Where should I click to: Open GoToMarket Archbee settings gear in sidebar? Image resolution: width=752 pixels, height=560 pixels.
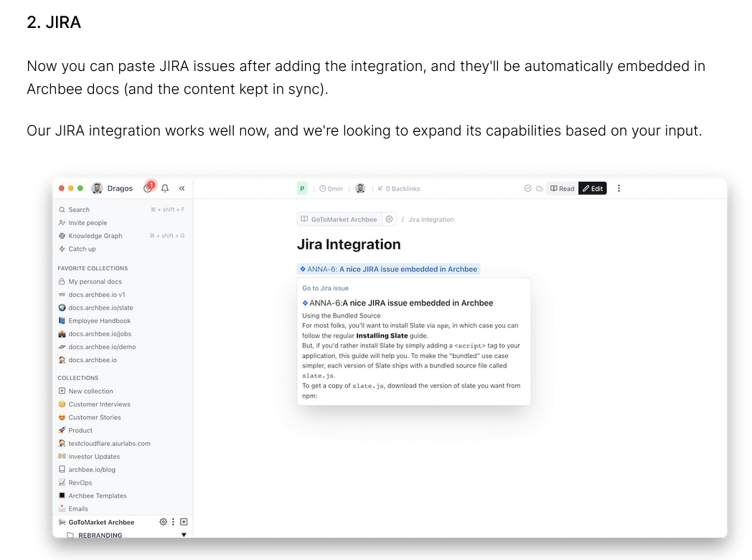(163, 522)
